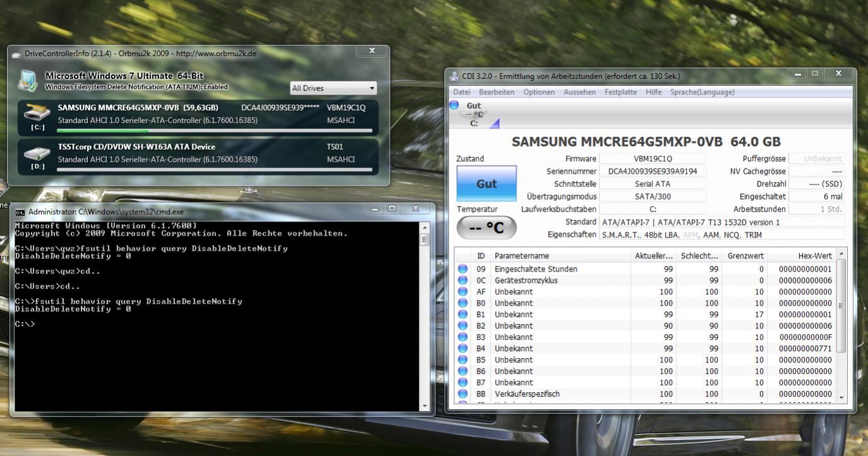The height and width of the screenshot is (456, 868).
Task: Click hex value 000000000771 in B4 row
Action: [x=805, y=349]
